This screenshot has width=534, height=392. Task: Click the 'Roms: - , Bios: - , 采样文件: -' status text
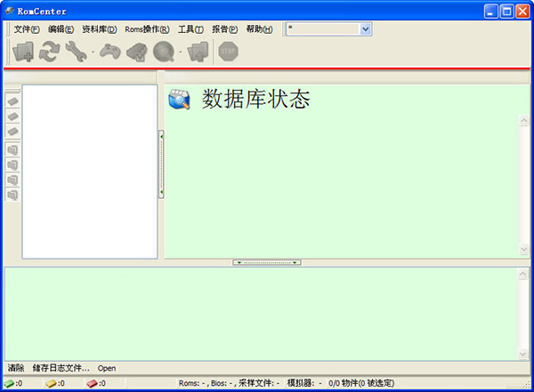229,383
